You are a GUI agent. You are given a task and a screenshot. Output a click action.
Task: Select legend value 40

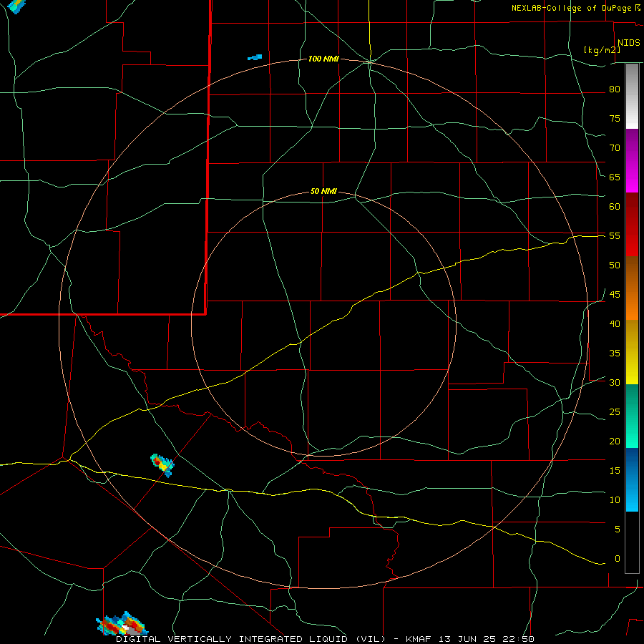[x=615, y=324]
